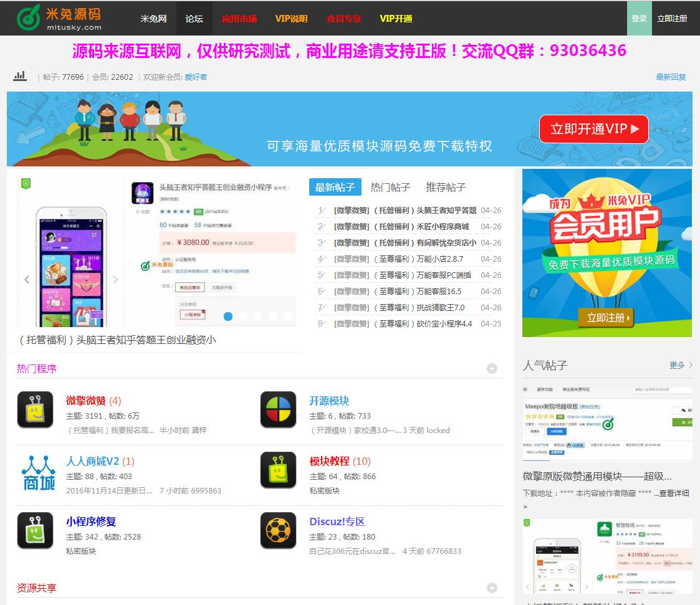Click the 小程序修复 forum icon

pyautogui.click(x=36, y=530)
